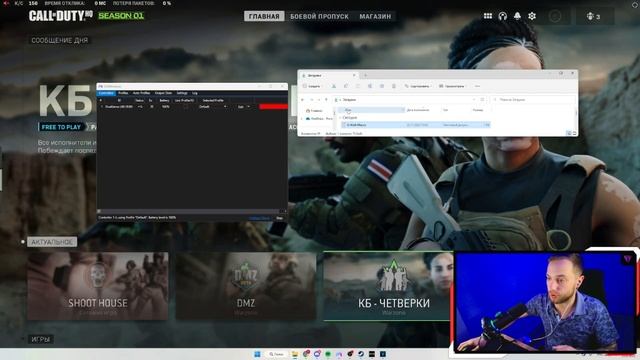Open Auto Profiles tab in DS4Windows
This screenshot has width=640, height=360.
tap(141, 93)
